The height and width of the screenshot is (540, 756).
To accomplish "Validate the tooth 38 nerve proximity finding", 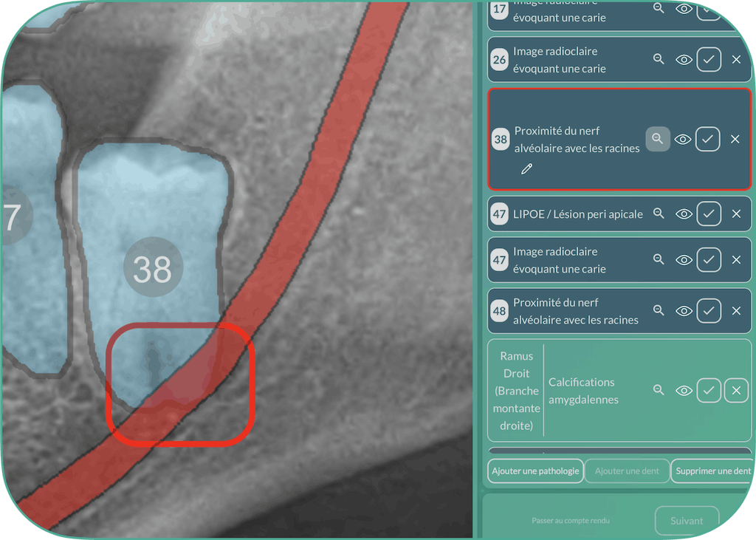I will [x=708, y=139].
